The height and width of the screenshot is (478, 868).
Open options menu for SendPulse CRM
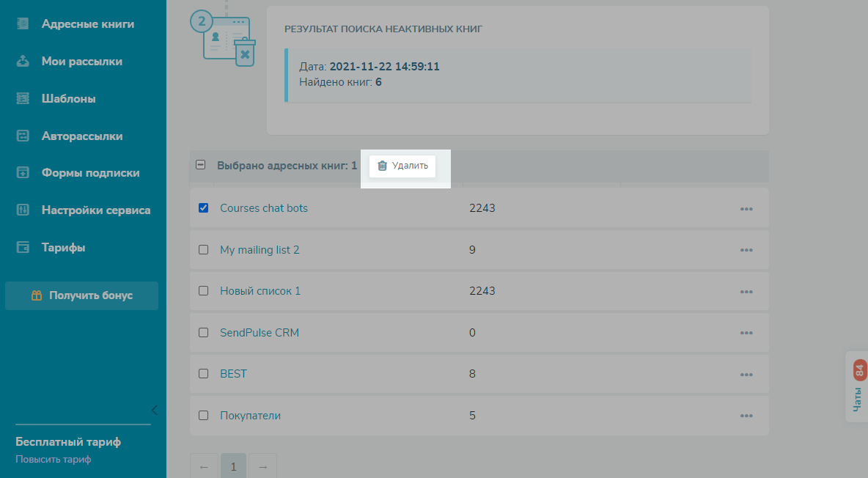pos(746,333)
